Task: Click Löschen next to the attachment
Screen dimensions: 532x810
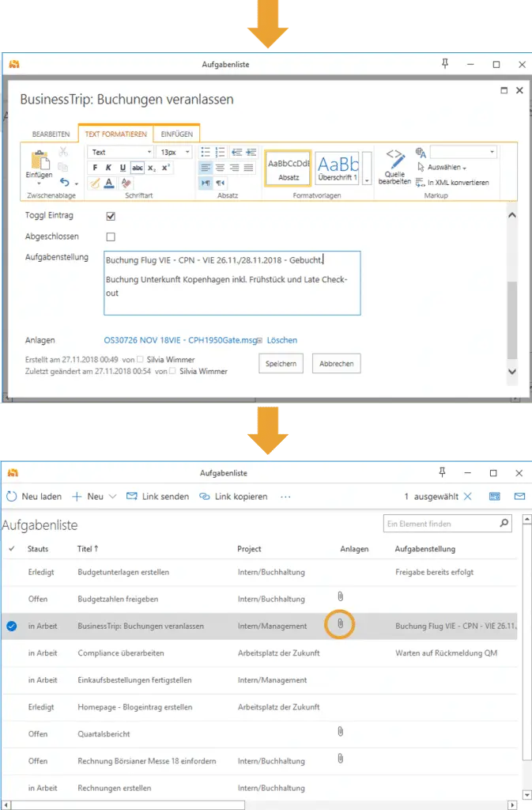Action: (x=281, y=340)
